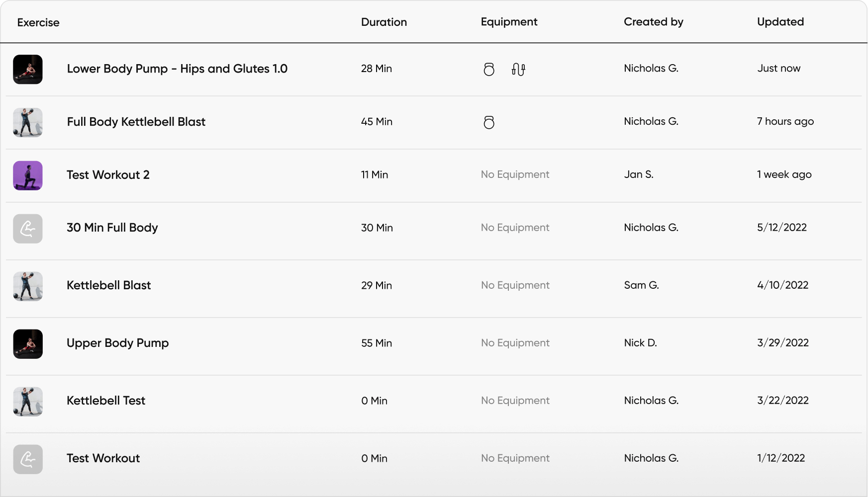Sort by the Created by column header
This screenshot has height=497, width=868.
click(653, 22)
